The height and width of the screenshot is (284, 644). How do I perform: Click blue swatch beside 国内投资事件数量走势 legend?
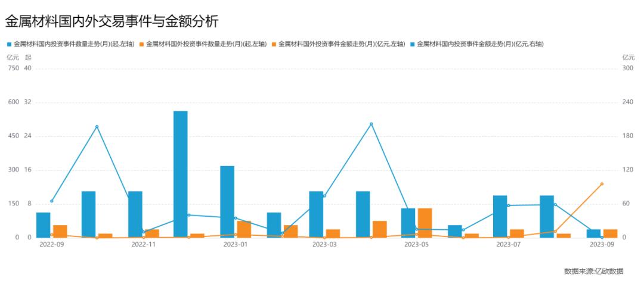coord(9,44)
